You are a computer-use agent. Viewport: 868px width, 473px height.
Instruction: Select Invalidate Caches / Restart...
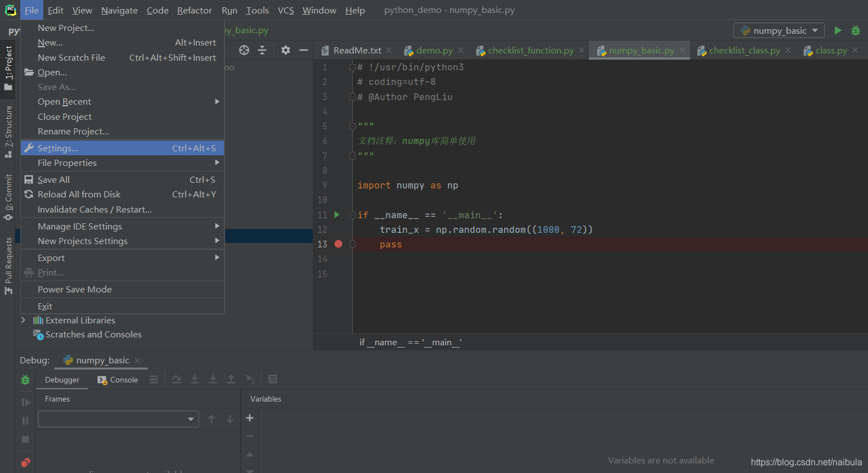(123, 209)
